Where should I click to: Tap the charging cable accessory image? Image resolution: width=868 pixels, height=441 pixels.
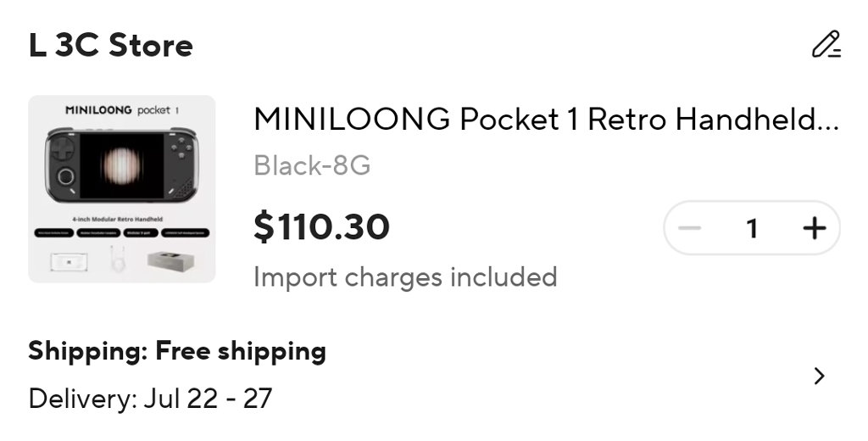[117, 260]
